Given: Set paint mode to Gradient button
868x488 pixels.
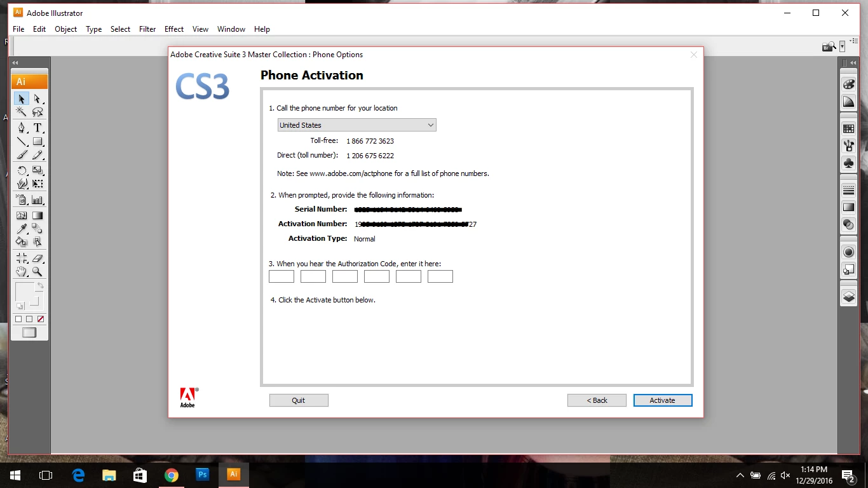Looking at the screenshot, I should 29,319.
